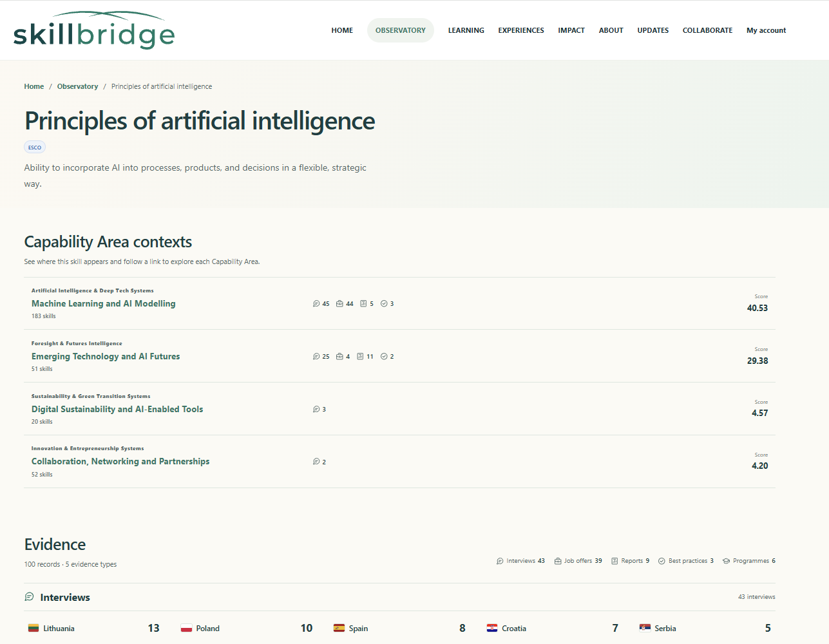Click the Interviews speech bubble icon in Evidence summary

pos(500,561)
